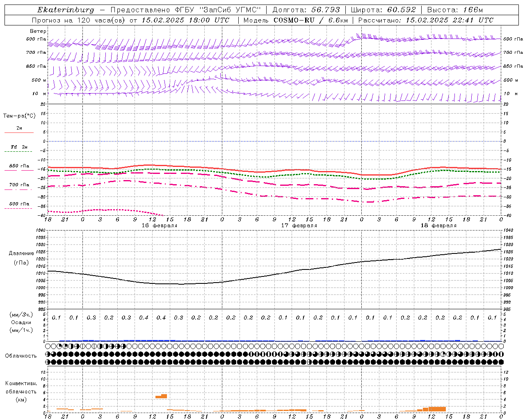This screenshot has width=525, height=420.
Task: Click the "Конвективн." convective cloud label
Action: click(x=21, y=383)
